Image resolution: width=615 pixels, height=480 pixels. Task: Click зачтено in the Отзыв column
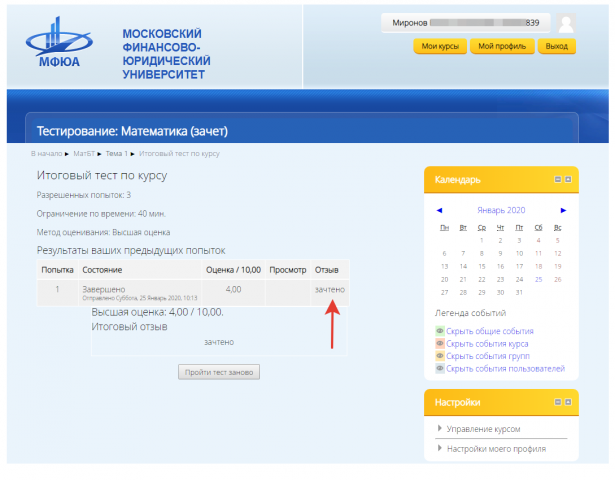coord(329,290)
